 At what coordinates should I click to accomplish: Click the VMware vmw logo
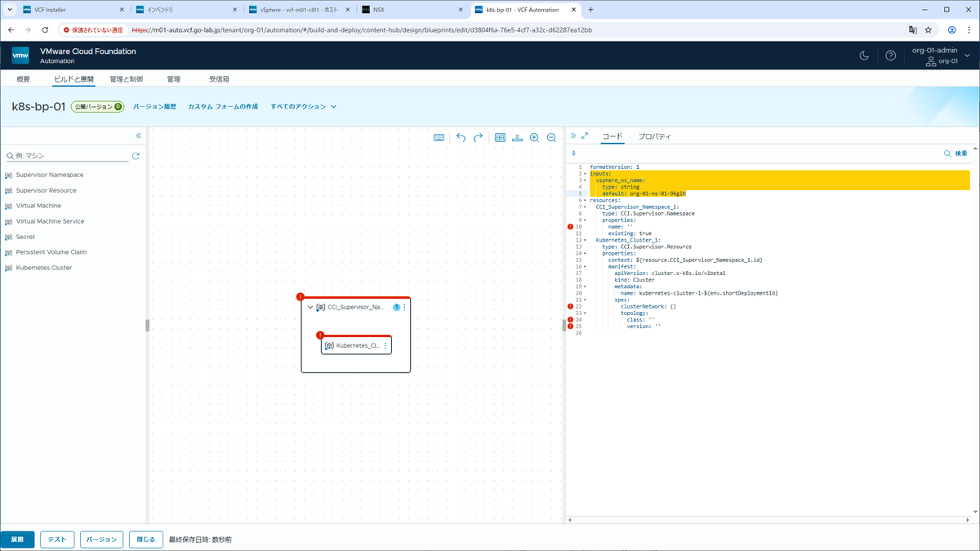(x=20, y=56)
